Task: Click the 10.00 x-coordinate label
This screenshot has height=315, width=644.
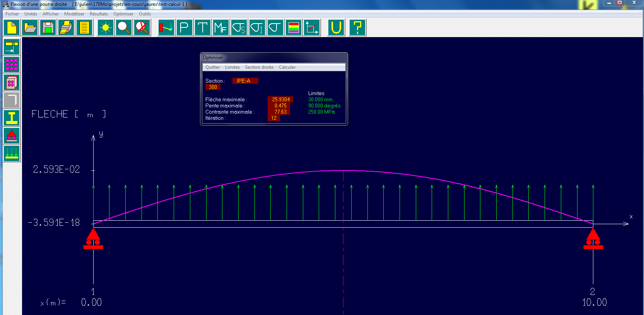Action: click(x=594, y=302)
